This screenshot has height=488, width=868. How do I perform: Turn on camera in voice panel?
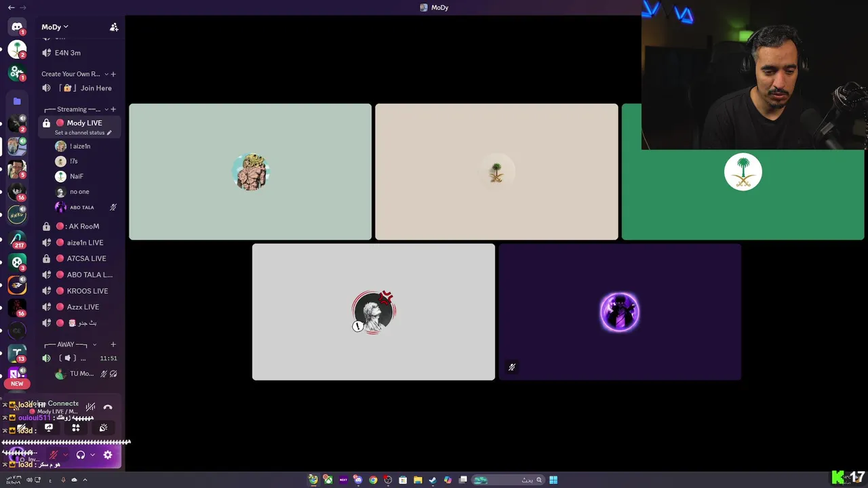[x=21, y=428]
